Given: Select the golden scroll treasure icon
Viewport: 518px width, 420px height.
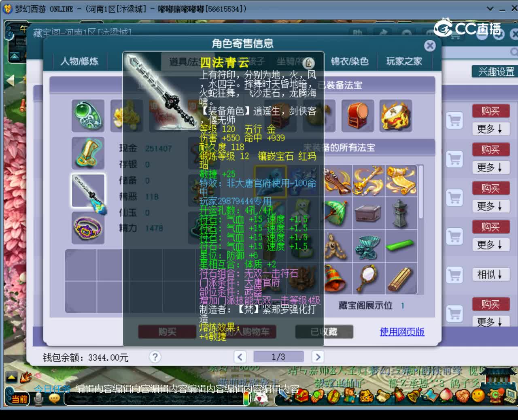Looking at the screenshot, I should 401,180.
